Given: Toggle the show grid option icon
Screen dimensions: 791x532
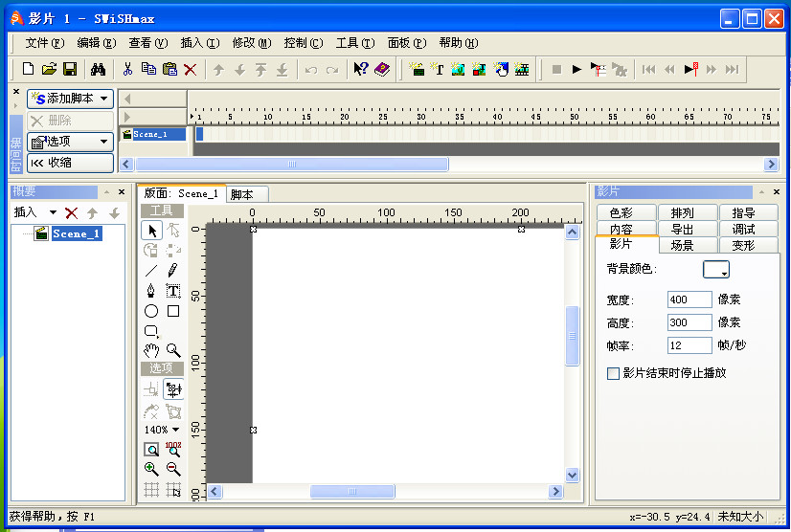Looking at the screenshot, I should (x=151, y=490).
